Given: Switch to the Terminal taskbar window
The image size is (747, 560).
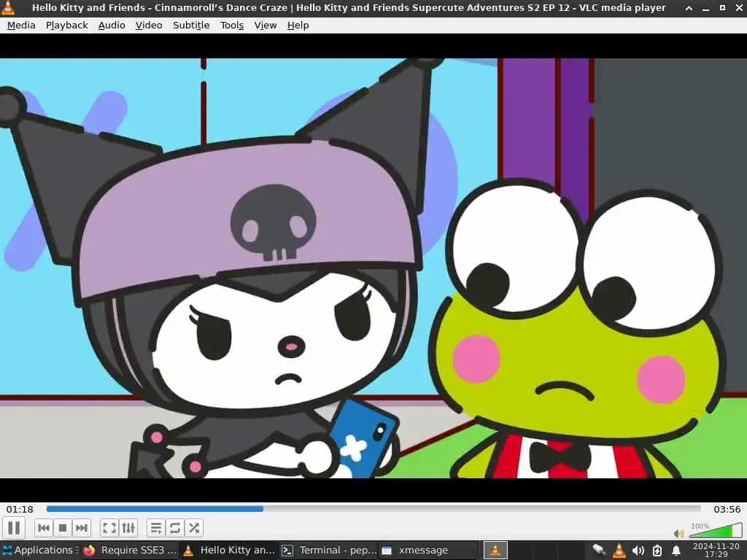Looking at the screenshot, I should 329,551.
